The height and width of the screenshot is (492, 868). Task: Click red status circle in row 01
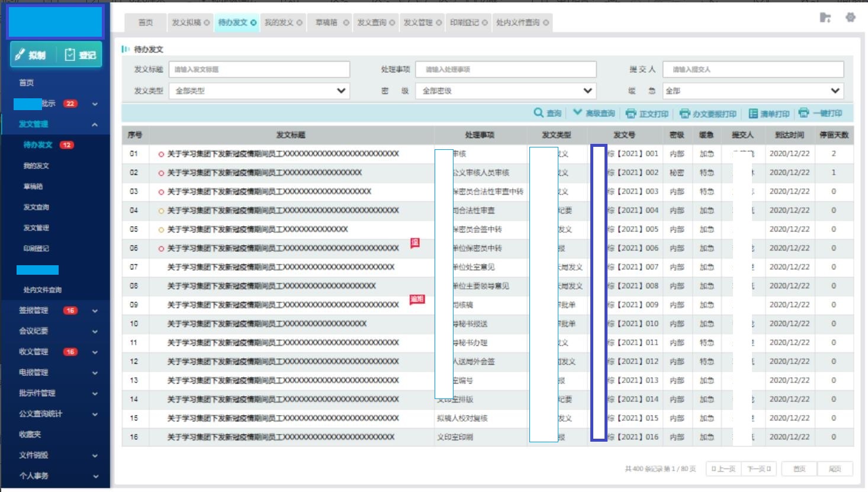pos(161,154)
